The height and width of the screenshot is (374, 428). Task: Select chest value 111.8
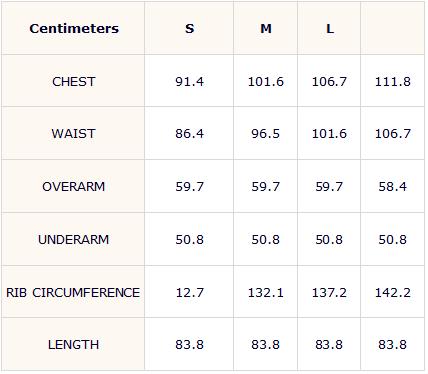tap(393, 81)
